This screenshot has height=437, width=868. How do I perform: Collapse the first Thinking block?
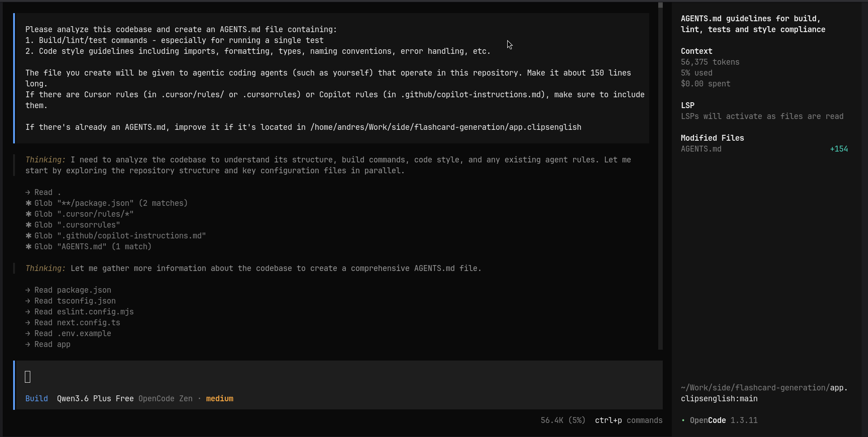coord(45,160)
